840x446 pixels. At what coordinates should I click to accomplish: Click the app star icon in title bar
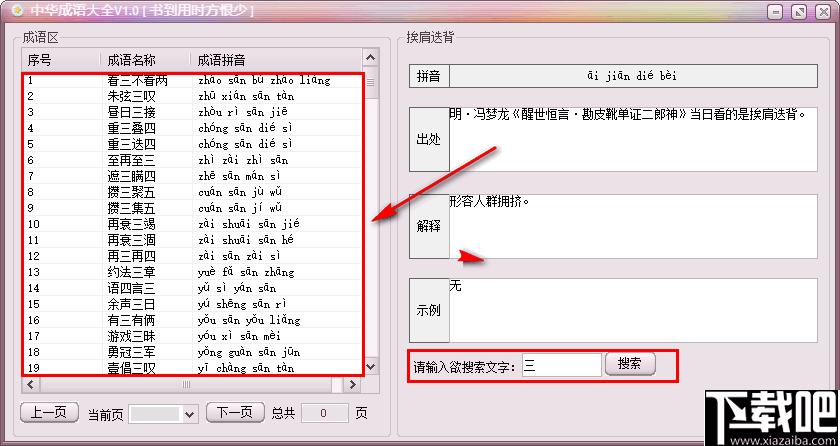tap(17, 10)
